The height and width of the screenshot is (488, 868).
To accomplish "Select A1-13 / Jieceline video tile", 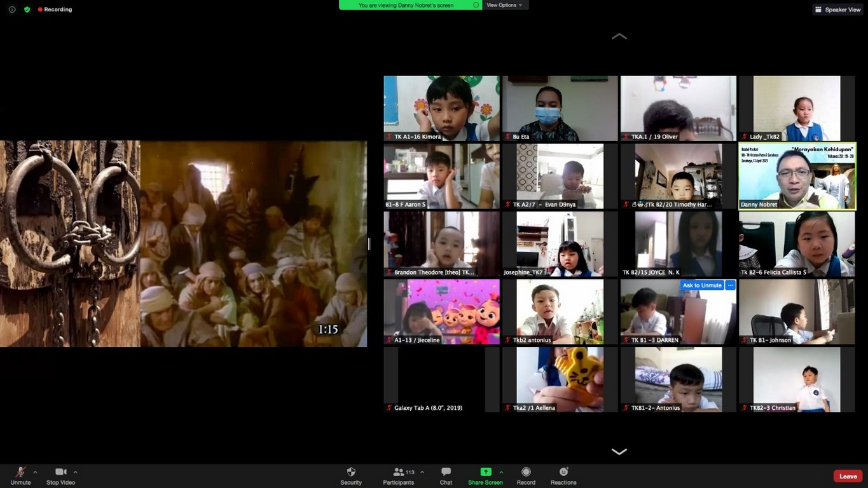I will pyautogui.click(x=441, y=312).
